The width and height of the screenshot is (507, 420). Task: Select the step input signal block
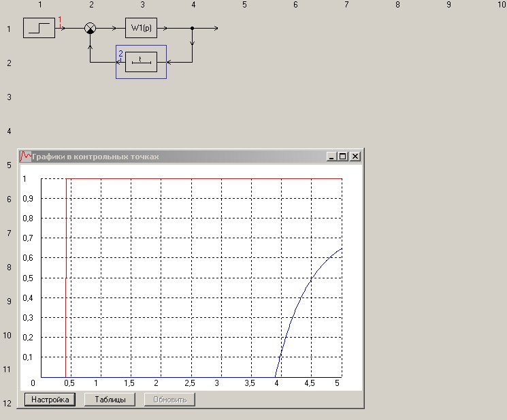[x=39, y=28]
